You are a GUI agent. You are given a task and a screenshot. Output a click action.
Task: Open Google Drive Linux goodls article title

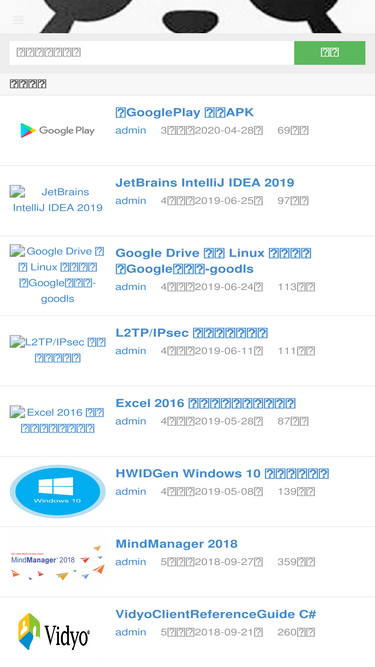click(213, 261)
